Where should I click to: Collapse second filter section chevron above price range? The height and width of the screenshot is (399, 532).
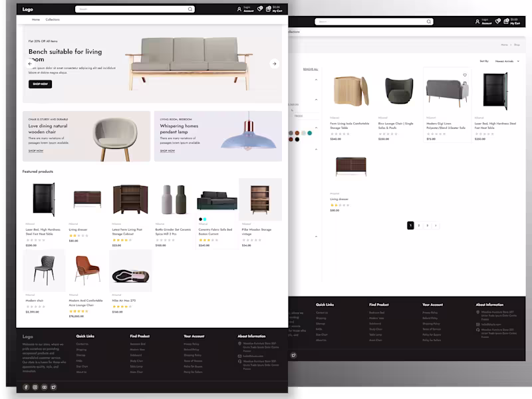(x=316, y=100)
